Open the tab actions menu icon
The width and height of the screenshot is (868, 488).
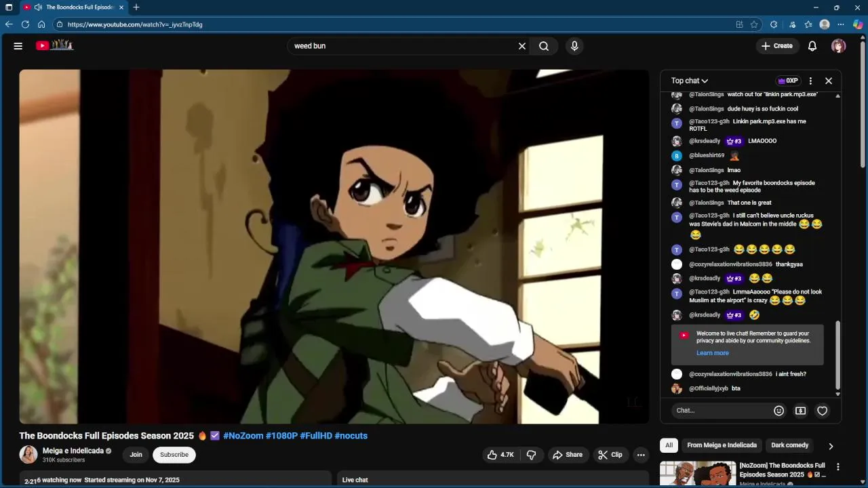pyautogui.click(x=9, y=7)
